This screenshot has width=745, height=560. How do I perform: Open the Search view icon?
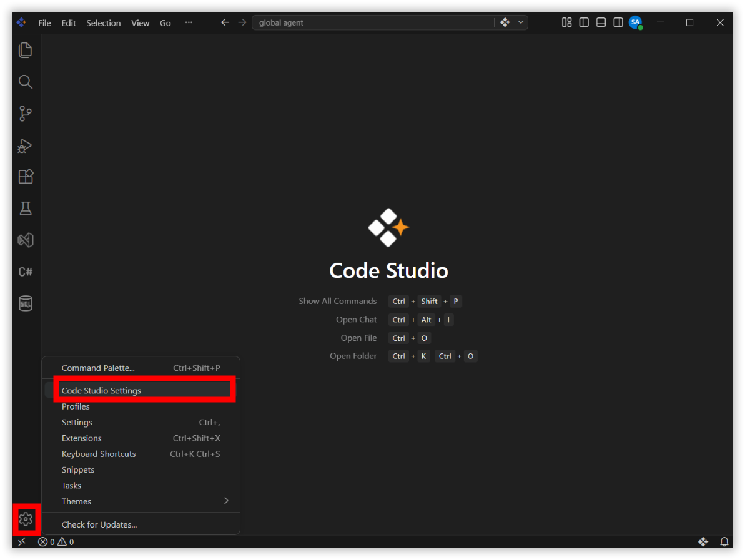(x=25, y=82)
